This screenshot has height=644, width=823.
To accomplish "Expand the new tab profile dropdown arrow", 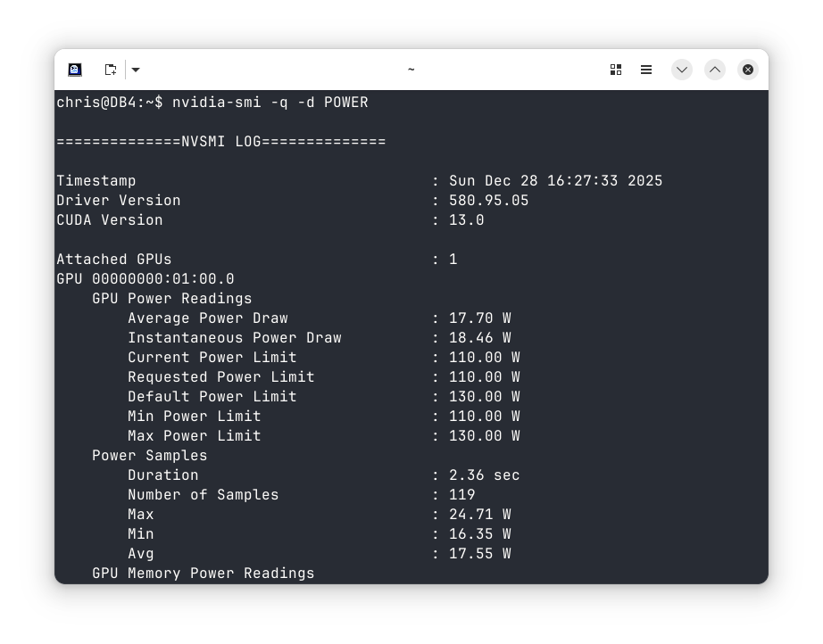I will [135, 70].
